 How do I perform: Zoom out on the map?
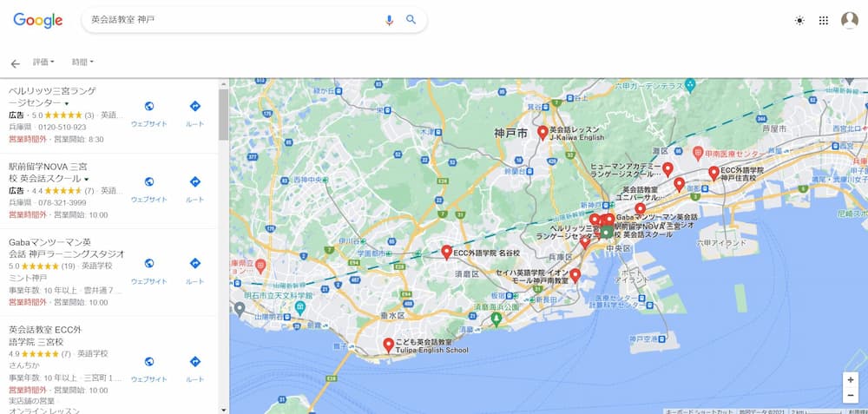point(851,395)
